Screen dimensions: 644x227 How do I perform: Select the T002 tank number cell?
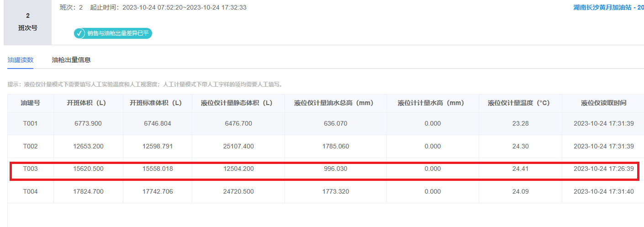[30, 146]
